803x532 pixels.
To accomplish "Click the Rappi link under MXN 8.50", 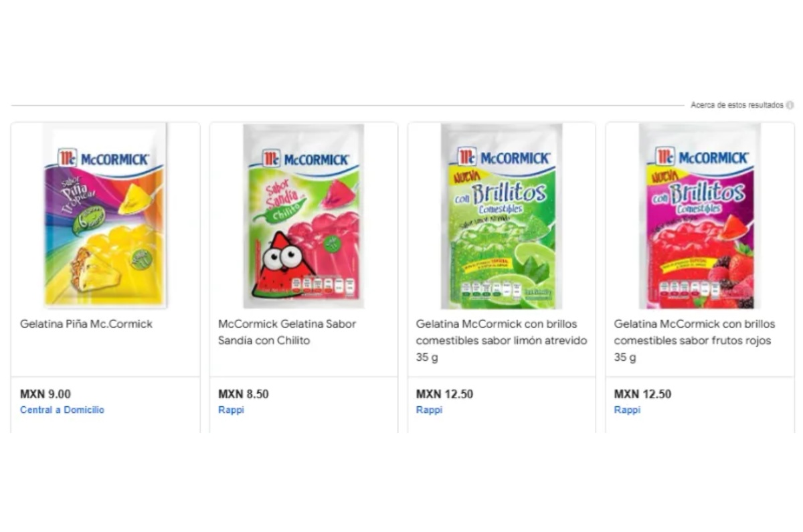I will (231, 410).
